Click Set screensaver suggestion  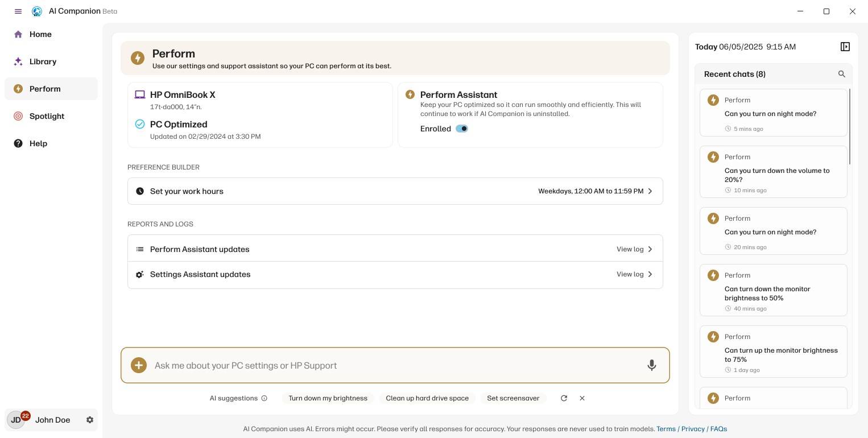513,398
